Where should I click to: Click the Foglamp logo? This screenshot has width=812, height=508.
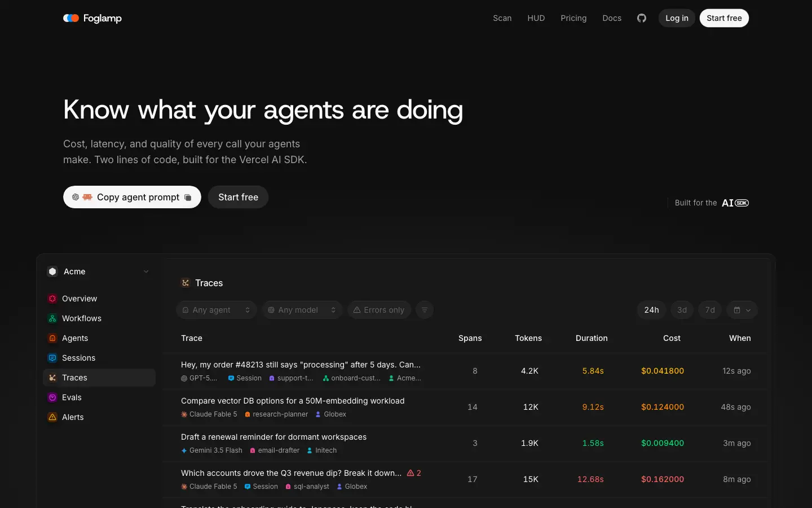point(92,18)
